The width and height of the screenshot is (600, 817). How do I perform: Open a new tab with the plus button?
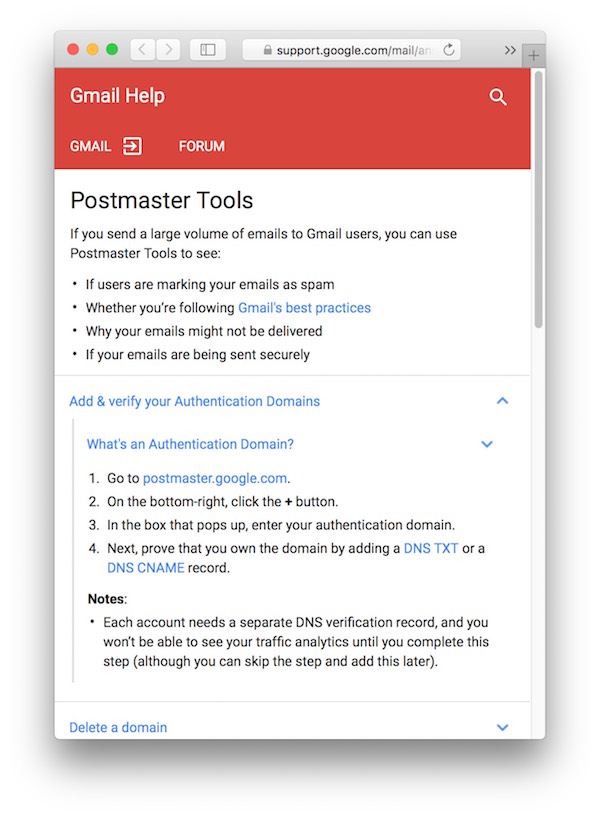click(533, 55)
